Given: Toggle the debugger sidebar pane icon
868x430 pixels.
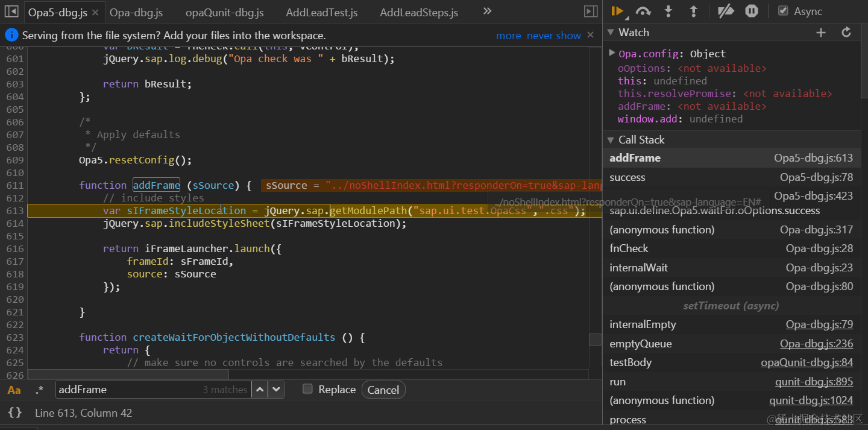Looking at the screenshot, I should coord(591,11).
